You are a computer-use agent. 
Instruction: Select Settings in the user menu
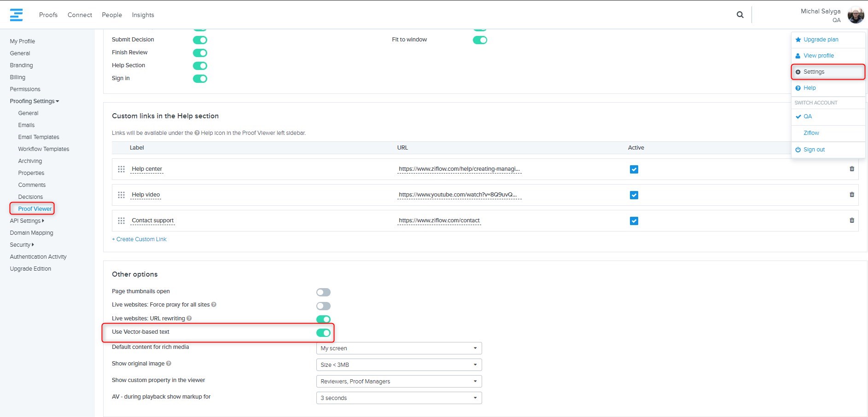click(814, 72)
